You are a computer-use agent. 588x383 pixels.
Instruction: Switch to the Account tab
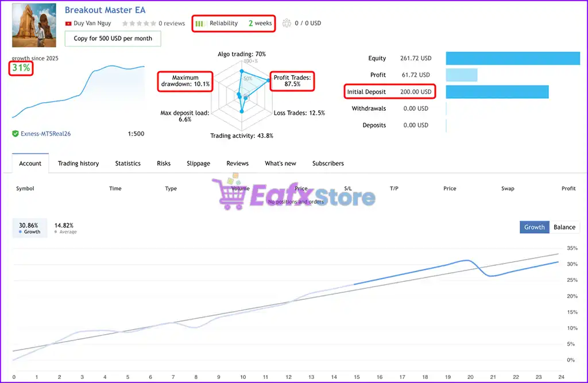coord(30,164)
